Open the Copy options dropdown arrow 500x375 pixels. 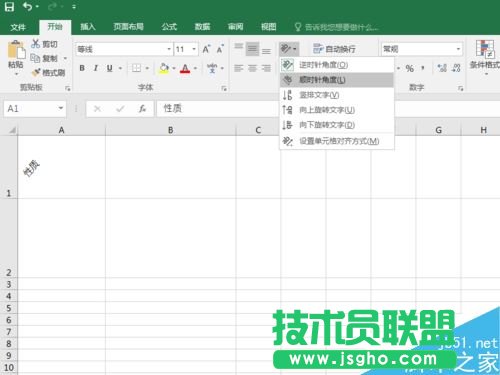65,58
